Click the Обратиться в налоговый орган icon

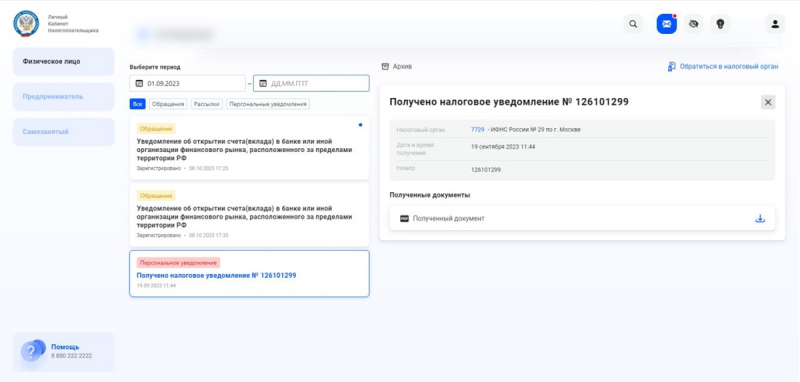click(x=671, y=66)
